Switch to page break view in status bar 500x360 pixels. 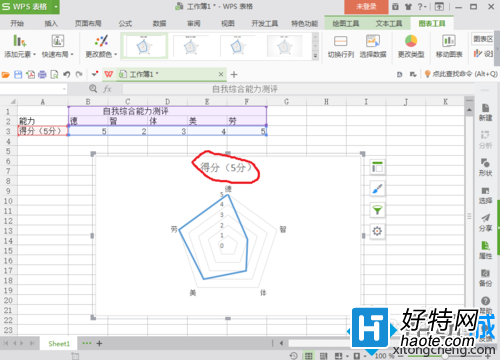point(323,356)
